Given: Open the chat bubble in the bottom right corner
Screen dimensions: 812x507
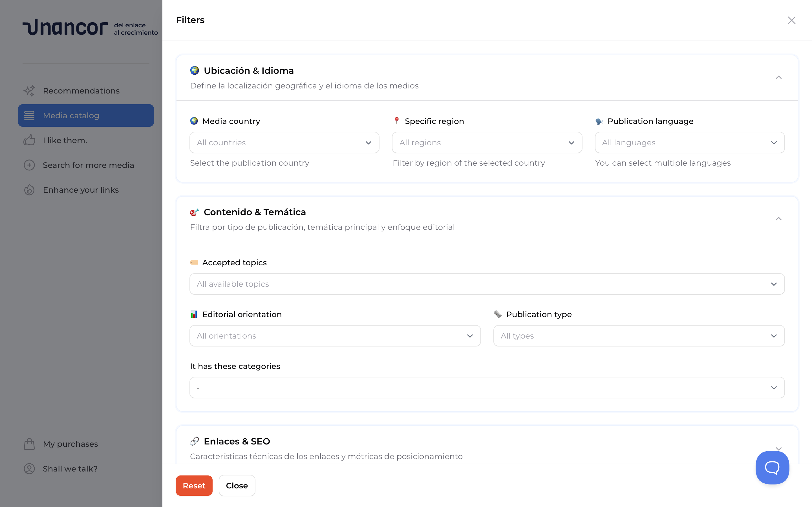Looking at the screenshot, I should 772,467.
